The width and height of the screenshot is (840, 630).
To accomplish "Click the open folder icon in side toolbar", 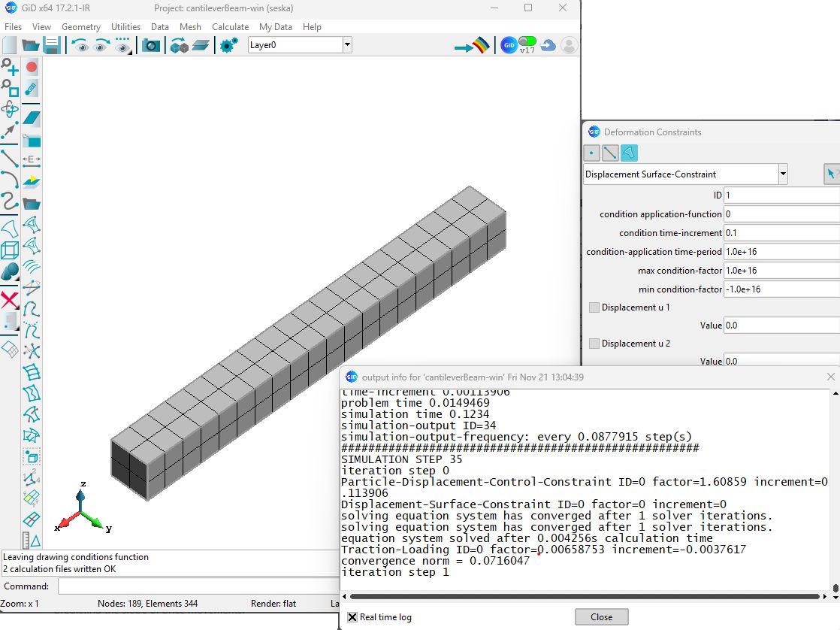I will 32,204.
